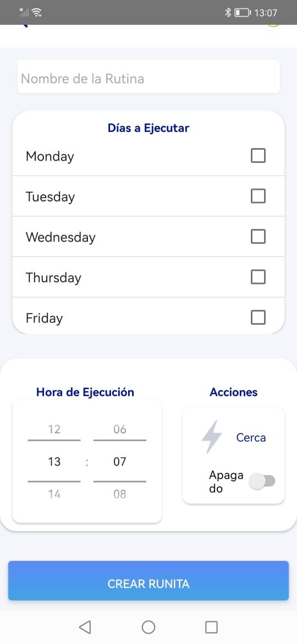
Task: Tick the Friday checkbox
Action: [x=258, y=317]
